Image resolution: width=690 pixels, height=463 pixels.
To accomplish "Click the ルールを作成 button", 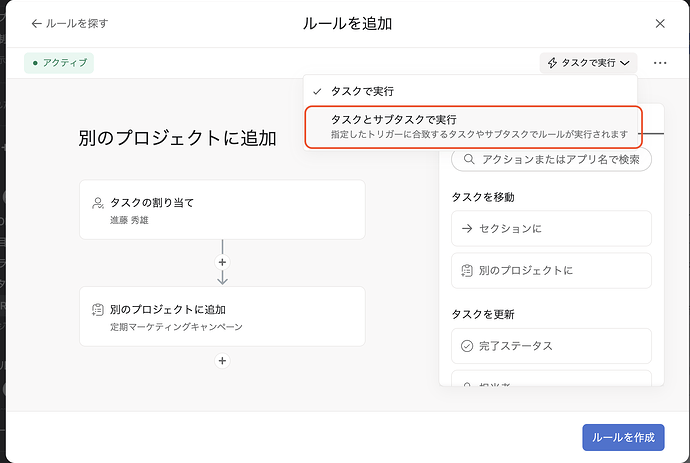I will [x=622, y=438].
